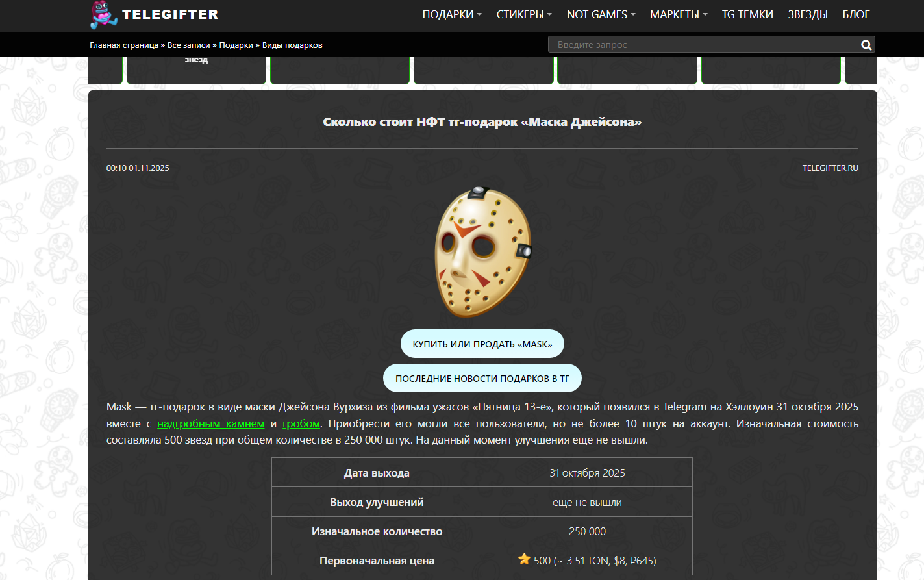924x580 pixels.
Task: Focus the Введите запрос search field
Action: click(704, 44)
